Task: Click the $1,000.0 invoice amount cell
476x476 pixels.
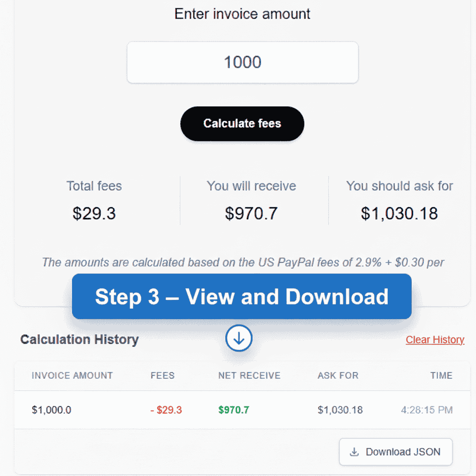Action: (x=52, y=410)
